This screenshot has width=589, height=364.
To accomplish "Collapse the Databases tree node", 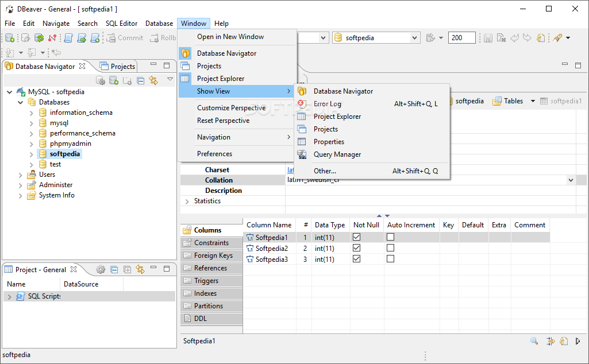I will click(x=20, y=102).
